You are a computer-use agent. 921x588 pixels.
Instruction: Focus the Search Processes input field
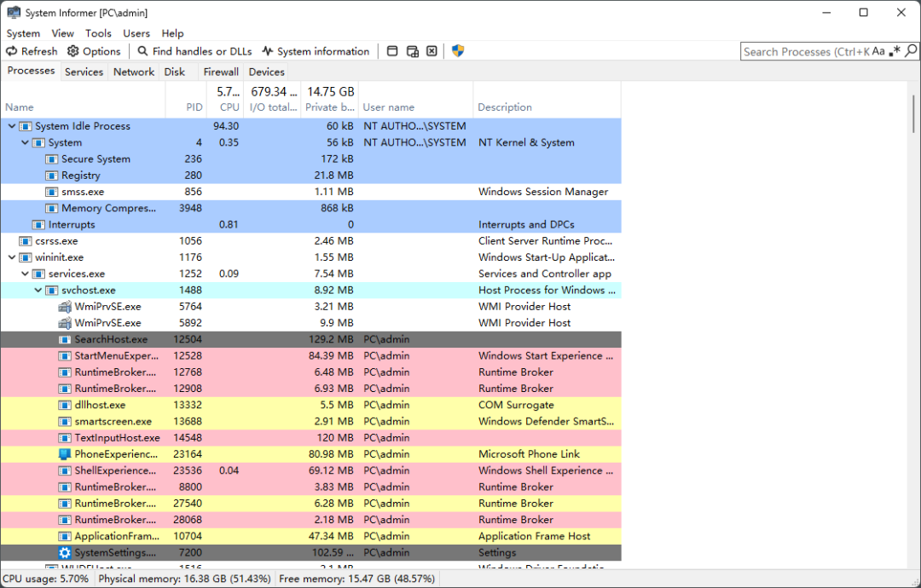pyautogui.click(x=806, y=52)
